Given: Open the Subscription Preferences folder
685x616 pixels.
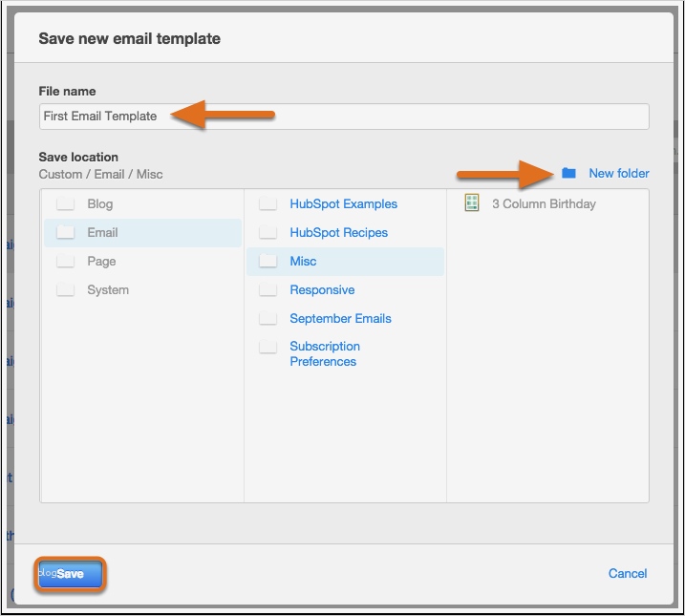Looking at the screenshot, I should [325, 354].
